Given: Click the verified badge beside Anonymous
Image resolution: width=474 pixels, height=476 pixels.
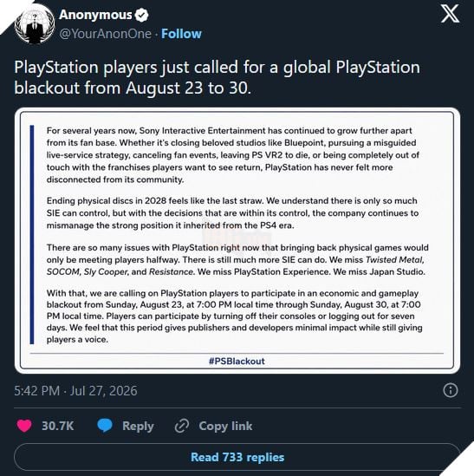Looking at the screenshot, I should tap(142, 15).
